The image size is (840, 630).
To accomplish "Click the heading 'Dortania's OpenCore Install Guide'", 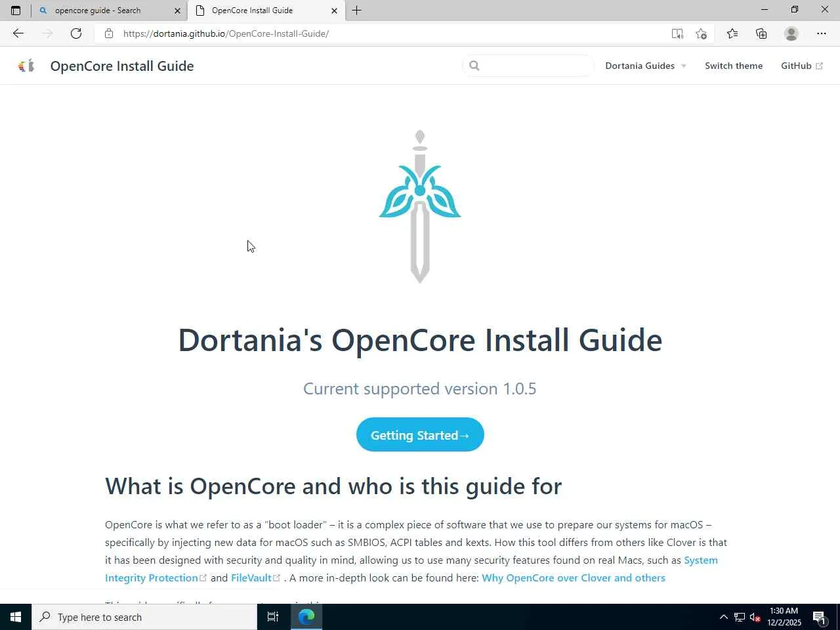I will pyautogui.click(x=420, y=340).
